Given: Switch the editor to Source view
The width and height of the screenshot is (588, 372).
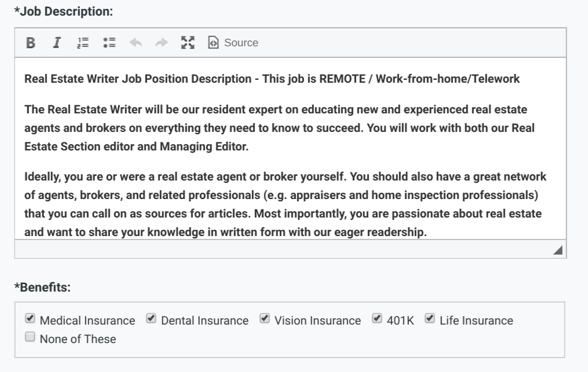Looking at the screenshot, I should (x=233, y=43).
